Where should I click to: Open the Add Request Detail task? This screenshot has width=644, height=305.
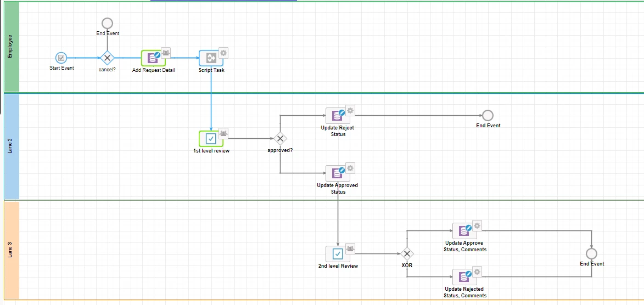click(153, 58)
